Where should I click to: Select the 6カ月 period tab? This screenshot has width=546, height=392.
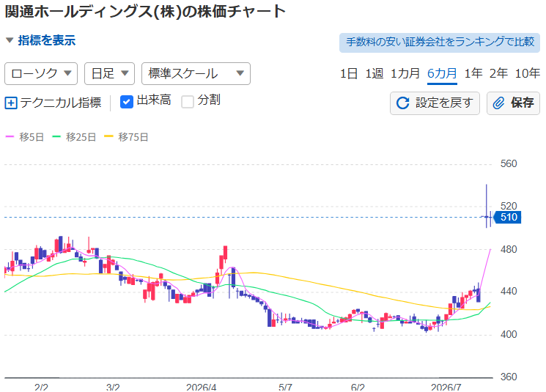[442, 73]
